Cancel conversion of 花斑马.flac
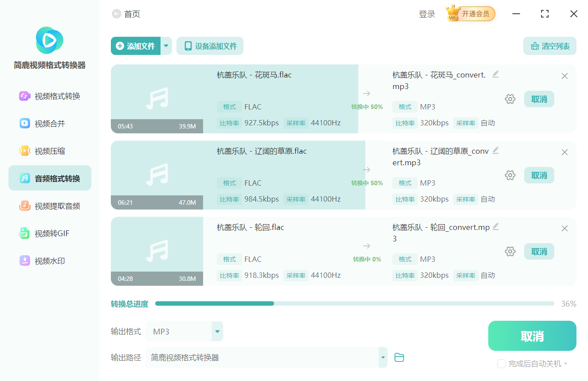 [539, 99]
